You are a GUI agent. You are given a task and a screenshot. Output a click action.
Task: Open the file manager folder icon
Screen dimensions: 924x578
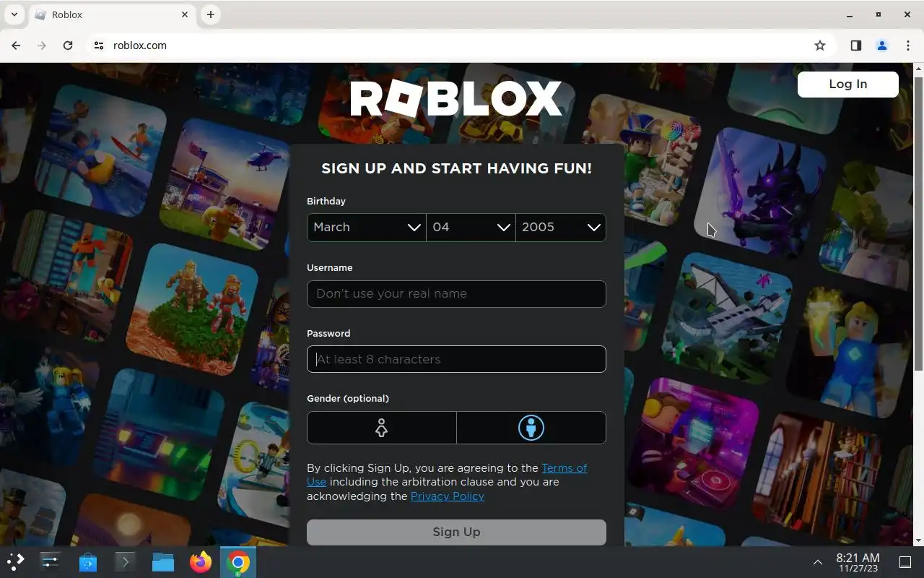click(163, 561)
